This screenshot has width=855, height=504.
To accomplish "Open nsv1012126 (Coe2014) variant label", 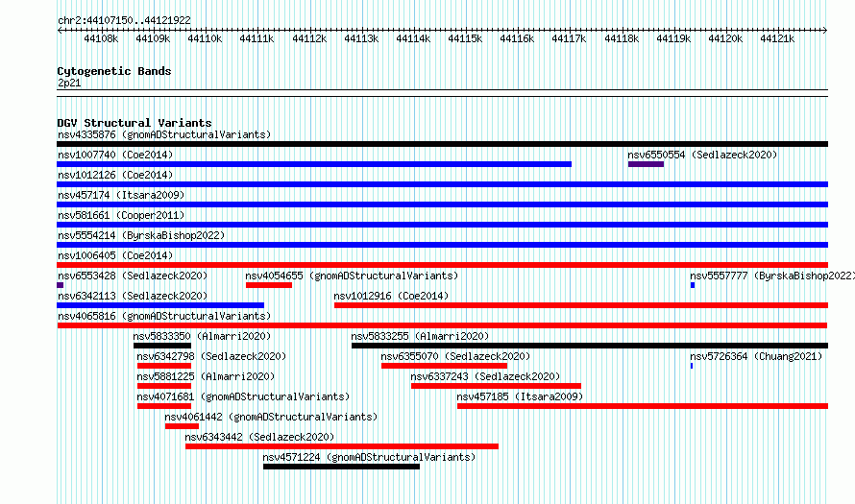I will [115, 175].
